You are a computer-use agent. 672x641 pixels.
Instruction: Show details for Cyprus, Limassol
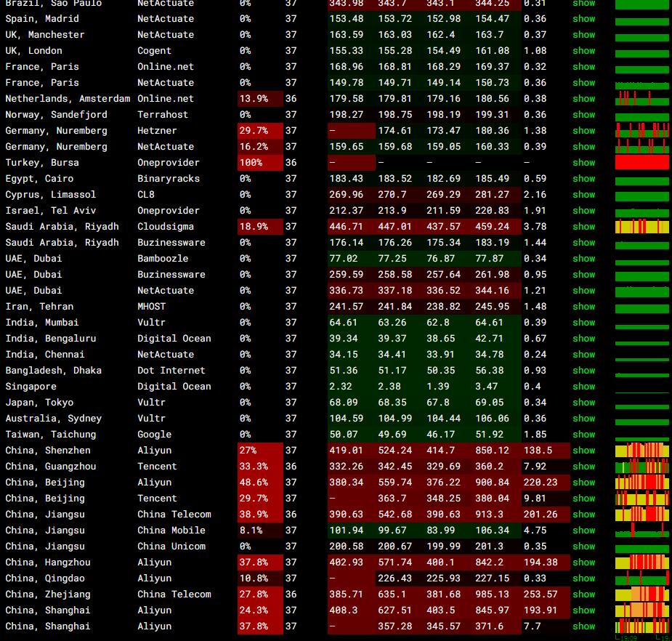583,195
